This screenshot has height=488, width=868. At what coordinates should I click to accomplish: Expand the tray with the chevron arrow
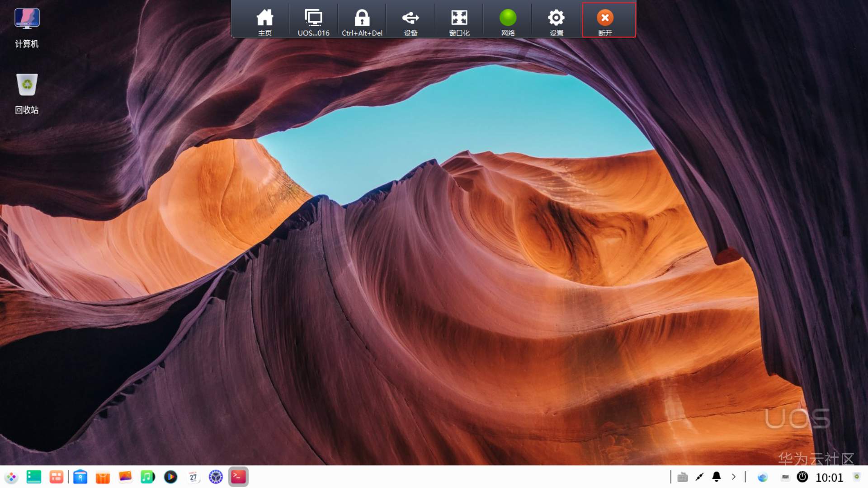[733, 477]
